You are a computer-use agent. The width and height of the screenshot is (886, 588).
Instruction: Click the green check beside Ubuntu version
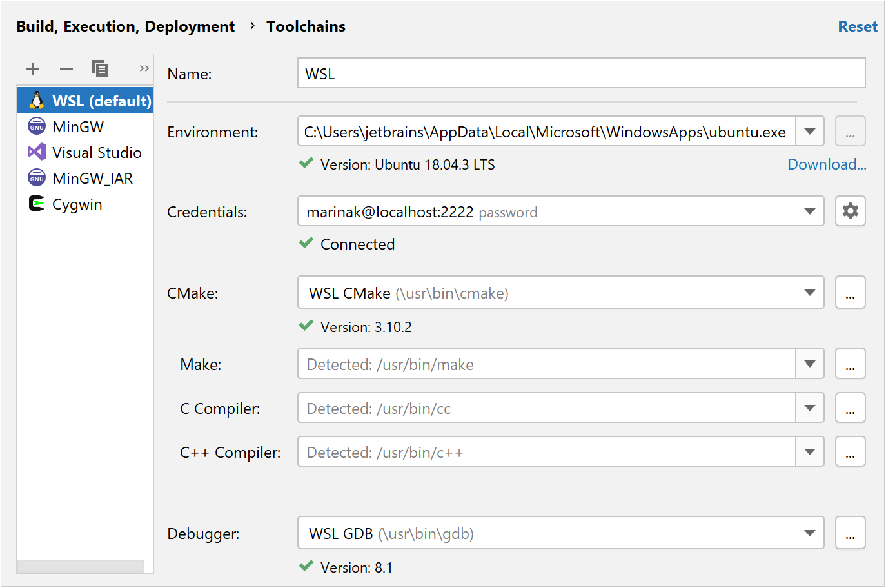pyautogui.click(x=306, y=163)
